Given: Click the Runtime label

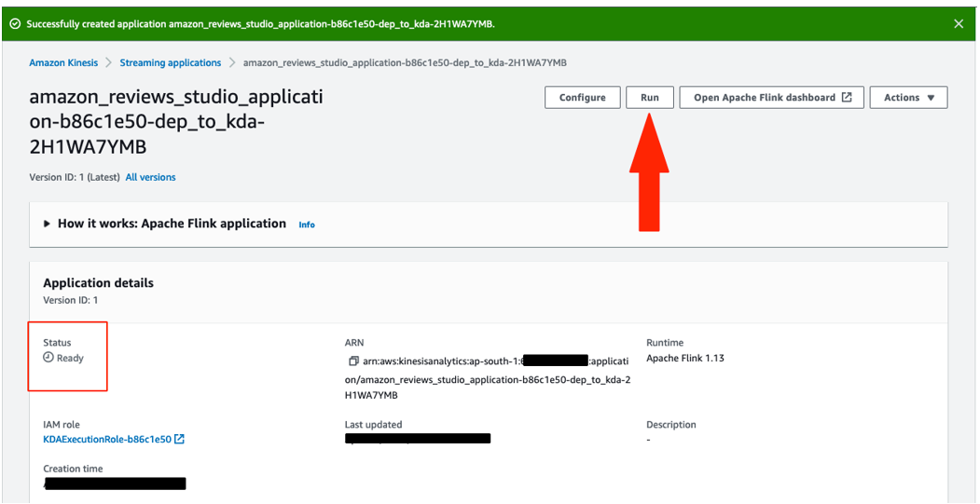Looking at the screenshot, I should pos(665,343).
